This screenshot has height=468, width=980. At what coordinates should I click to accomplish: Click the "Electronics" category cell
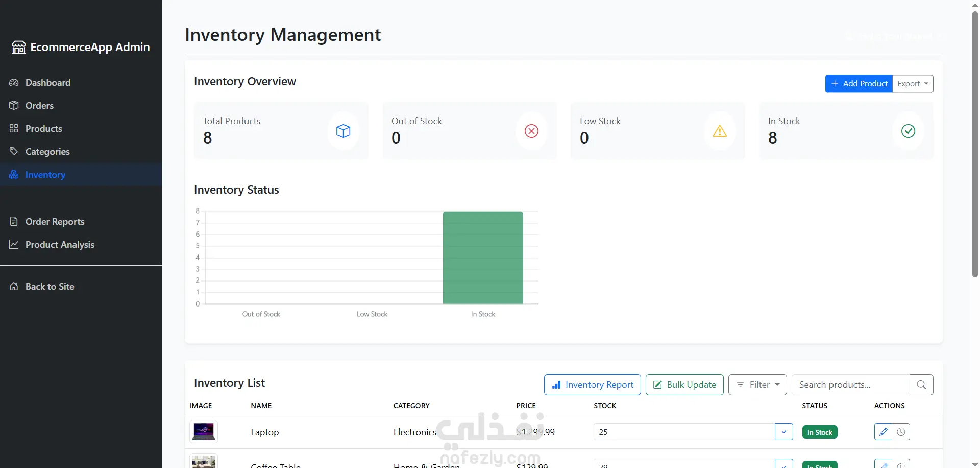click(x=415, y=432)
